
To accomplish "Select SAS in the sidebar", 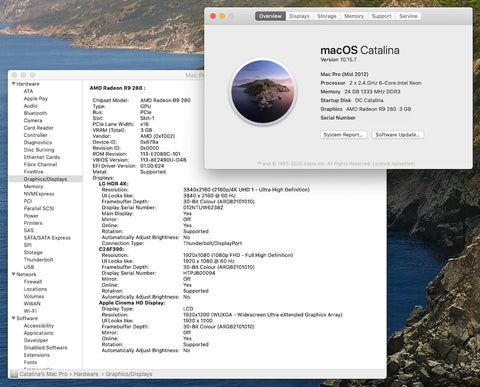I will point(29,230).
